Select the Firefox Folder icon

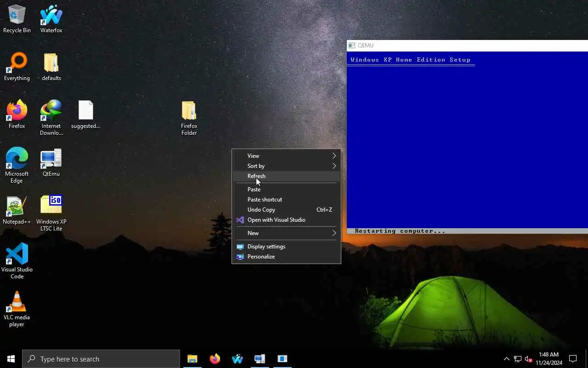pos(189,118)
